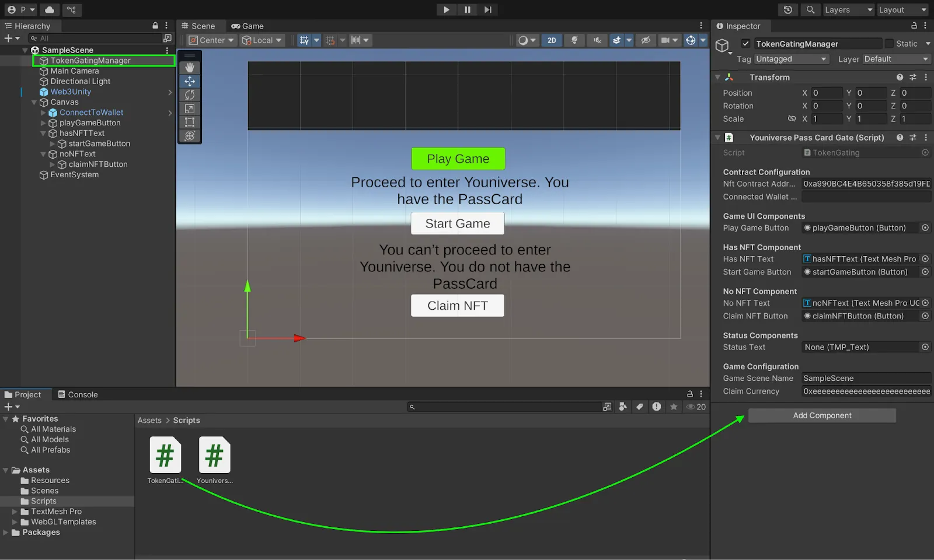Open the cloud services icon
This screenshot has width=934, height=560.
click(x=50, y=9)
